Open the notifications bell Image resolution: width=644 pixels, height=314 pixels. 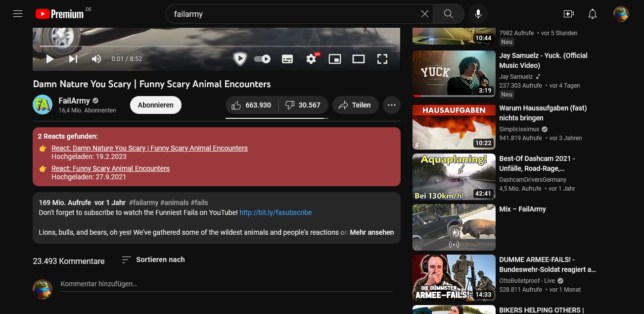click(593, 14)
